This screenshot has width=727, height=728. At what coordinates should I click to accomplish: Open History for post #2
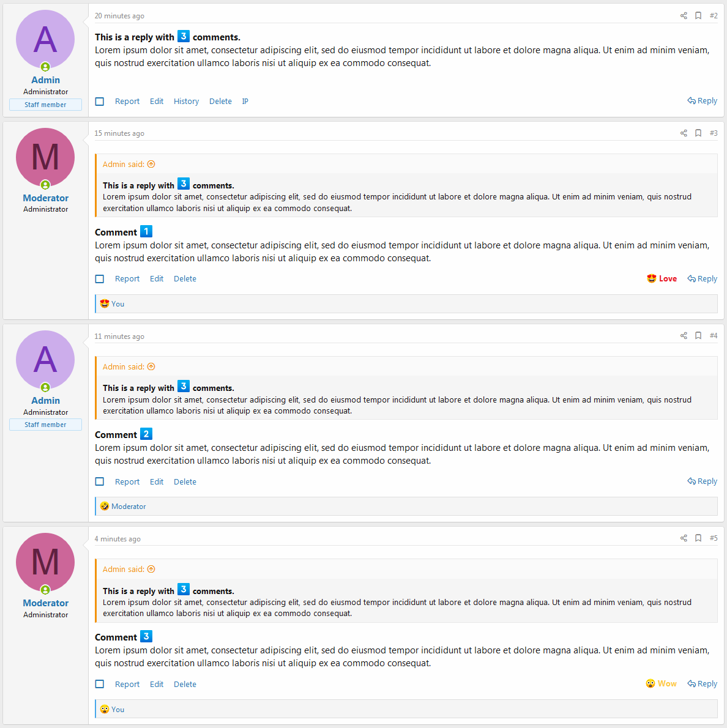tap(186, 101)
